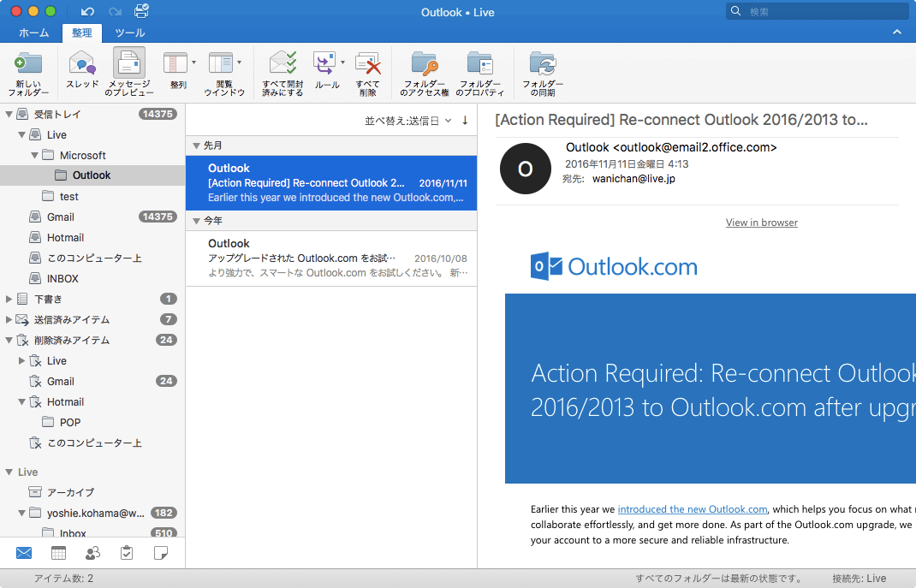Screen dimensions: 916x588
Task: Open the Gmail inbox with 14375 items
Action: pos(92,217)
